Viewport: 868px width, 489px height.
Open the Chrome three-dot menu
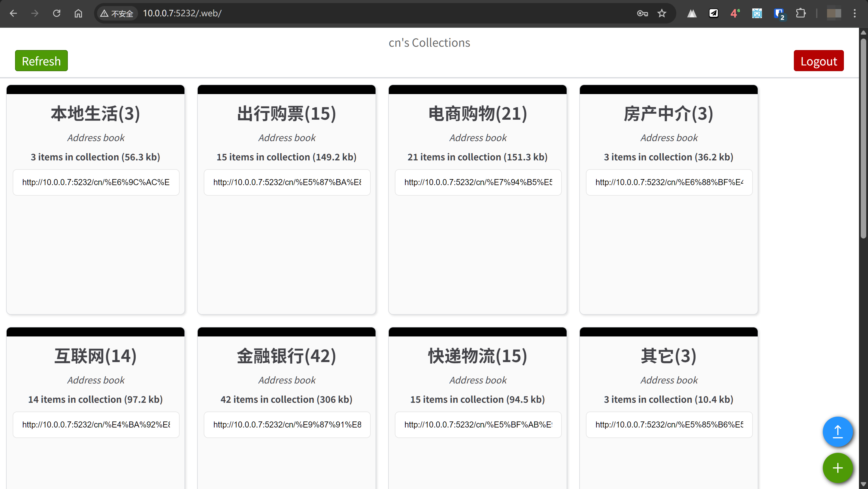(x=854, y=13)
